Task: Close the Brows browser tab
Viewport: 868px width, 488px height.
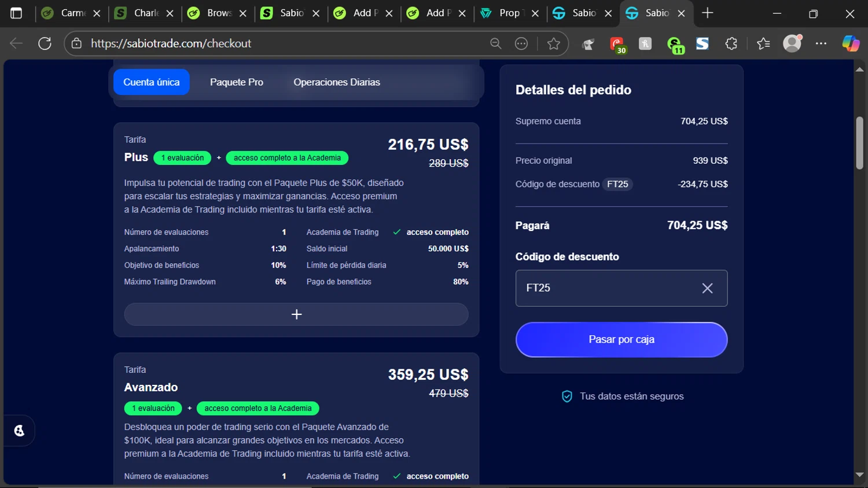Action: tap(243, 13)
